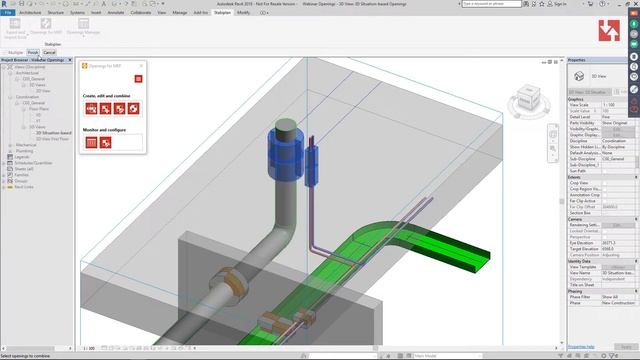Click the Revit Links icon in Project Browser
Screen dimensions: 640x360
click(10, 187)
